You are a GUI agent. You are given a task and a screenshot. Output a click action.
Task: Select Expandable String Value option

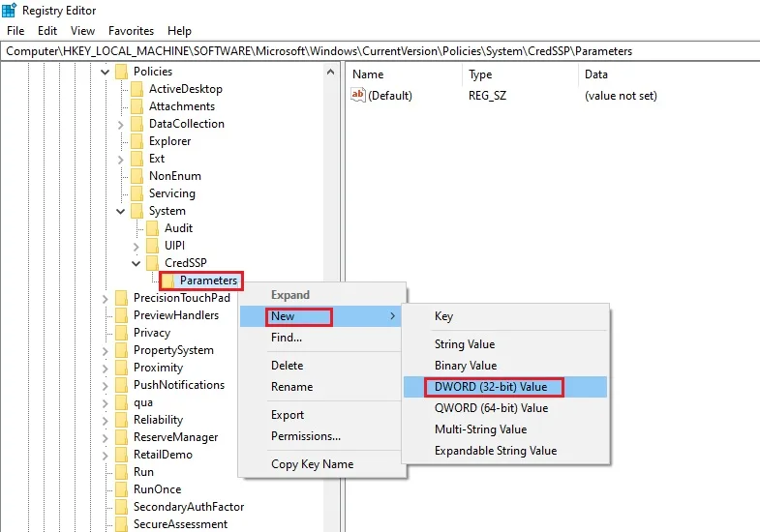click(505, 451)
